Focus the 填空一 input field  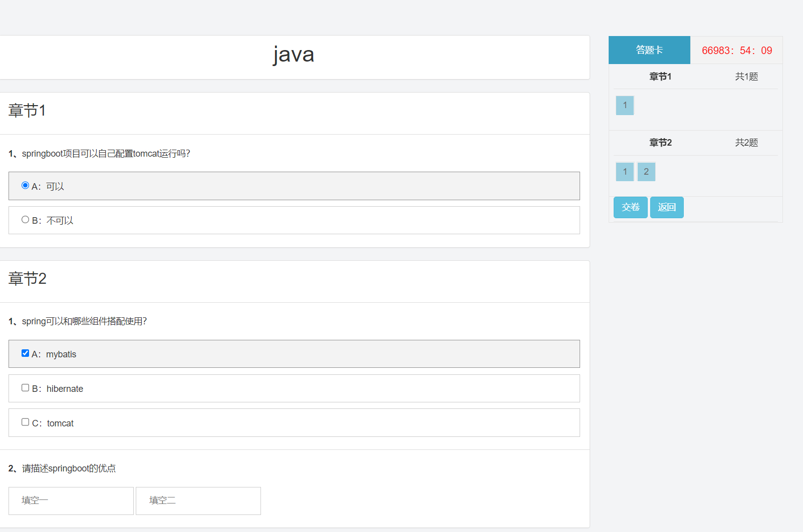click(x=71, y=500)
